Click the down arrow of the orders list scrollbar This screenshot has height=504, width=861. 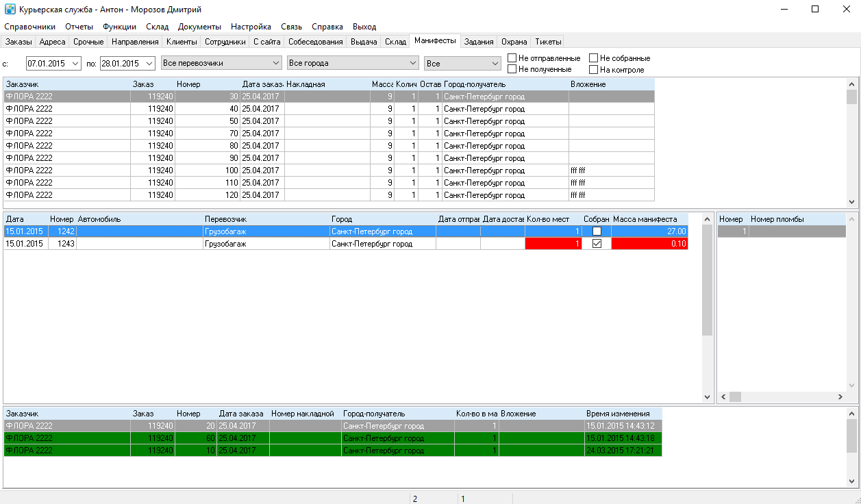coord(852,202)
